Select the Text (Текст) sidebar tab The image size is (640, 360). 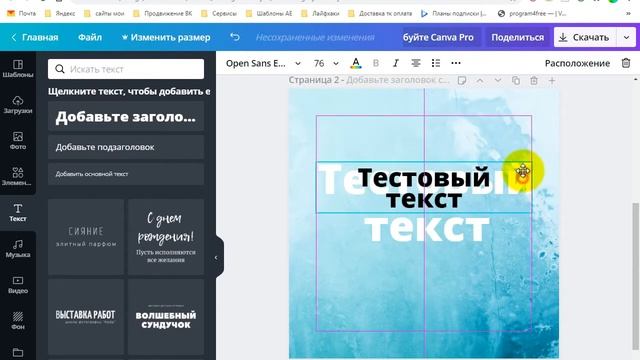click(18, 213)
